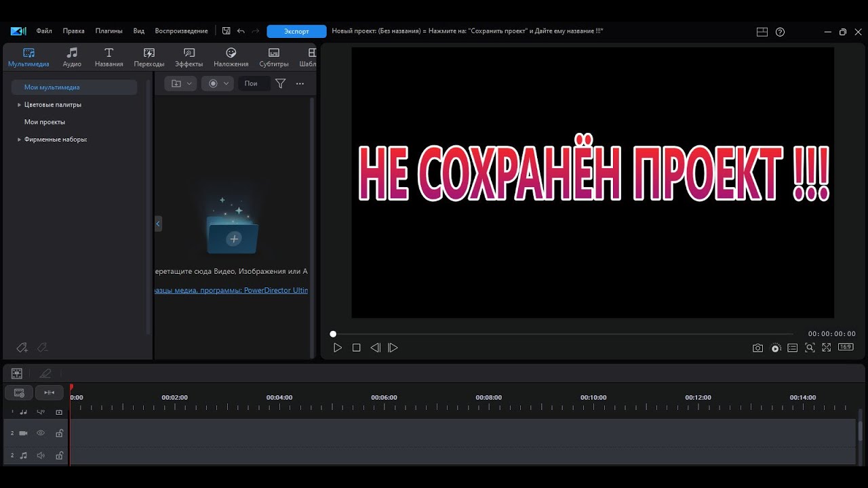Click the preview layout icon in title bar
This screenshot has height=488, width=868.
coord(762,32)
